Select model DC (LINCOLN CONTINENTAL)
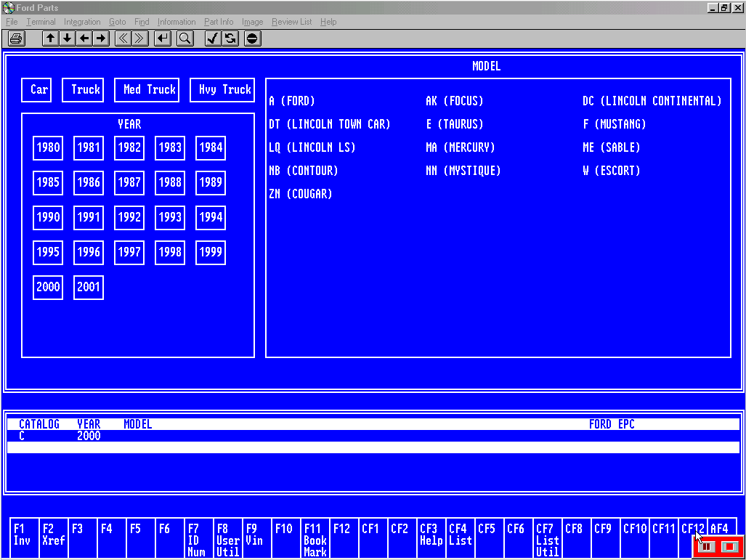Viewport: 746px width, 560px height. click(652, 101)
